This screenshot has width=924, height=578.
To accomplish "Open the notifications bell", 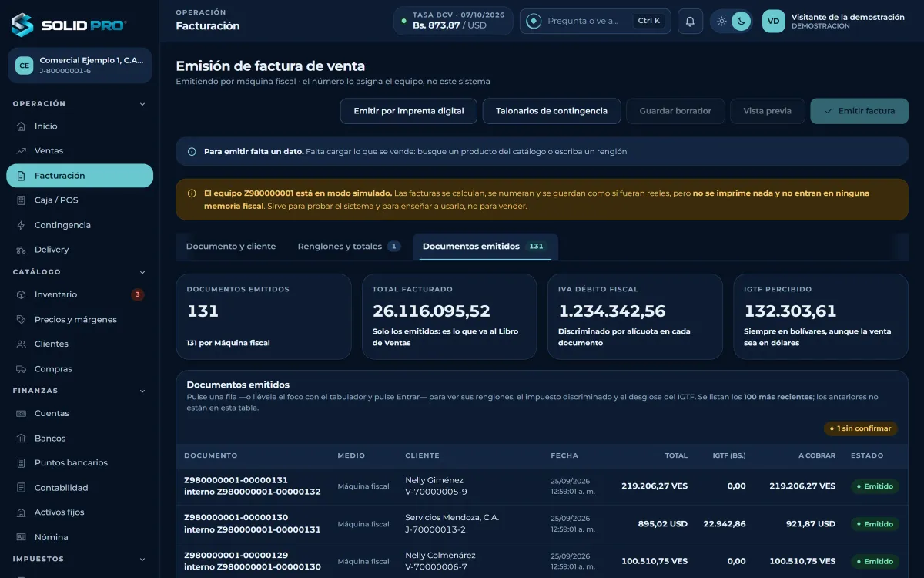I will (690, 22).
